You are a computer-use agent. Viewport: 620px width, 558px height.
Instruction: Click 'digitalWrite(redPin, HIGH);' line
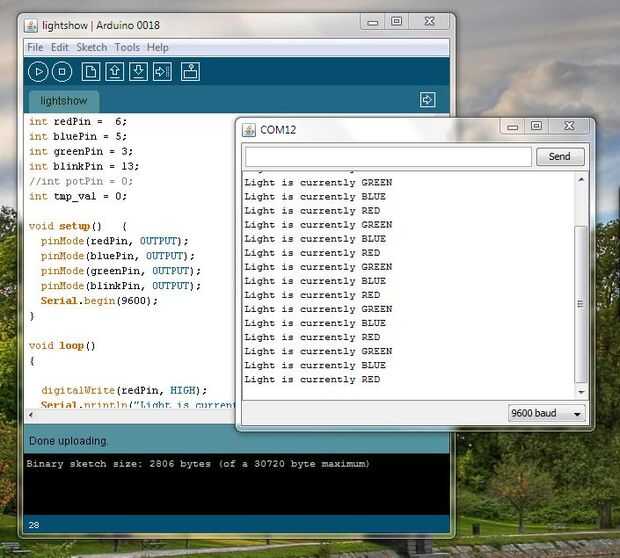click(124, 391)
